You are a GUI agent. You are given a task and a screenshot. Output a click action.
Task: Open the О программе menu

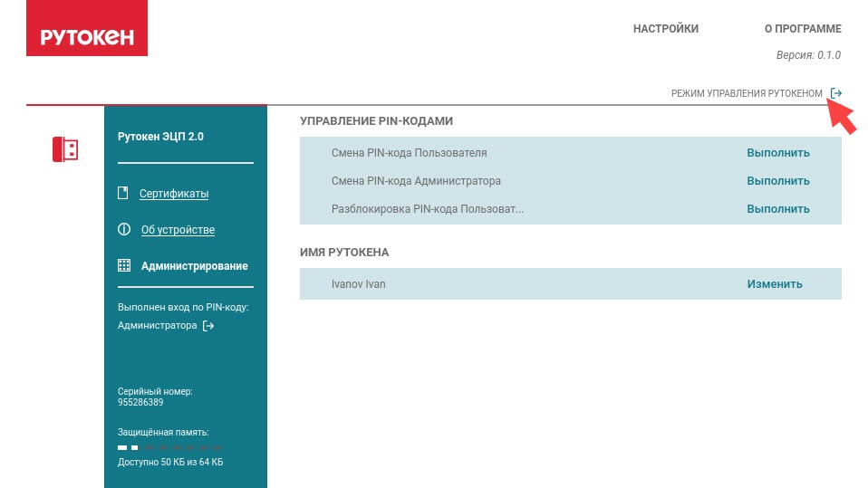[802, 29]
